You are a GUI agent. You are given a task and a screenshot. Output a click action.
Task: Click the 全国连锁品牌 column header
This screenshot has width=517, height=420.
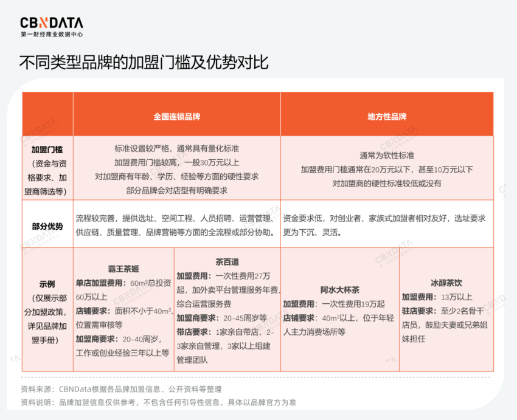coord(176,116)
